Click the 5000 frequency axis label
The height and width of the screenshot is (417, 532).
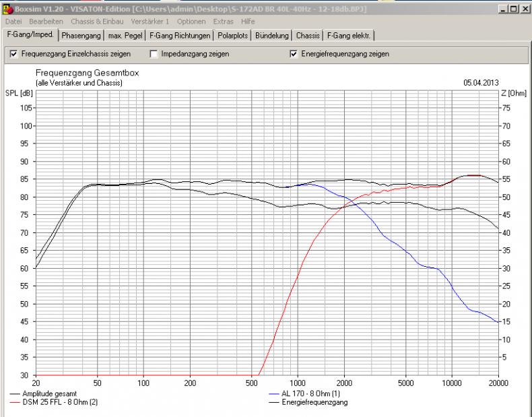(406, 383)
